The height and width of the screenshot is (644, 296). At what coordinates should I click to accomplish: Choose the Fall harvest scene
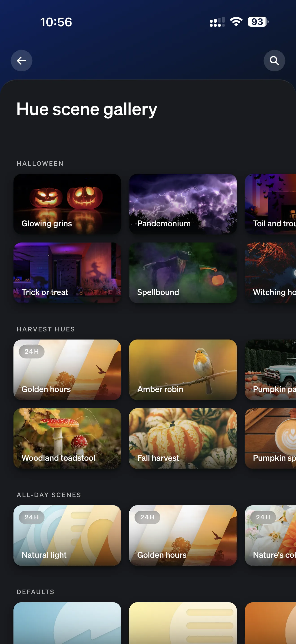pos(183,439)
